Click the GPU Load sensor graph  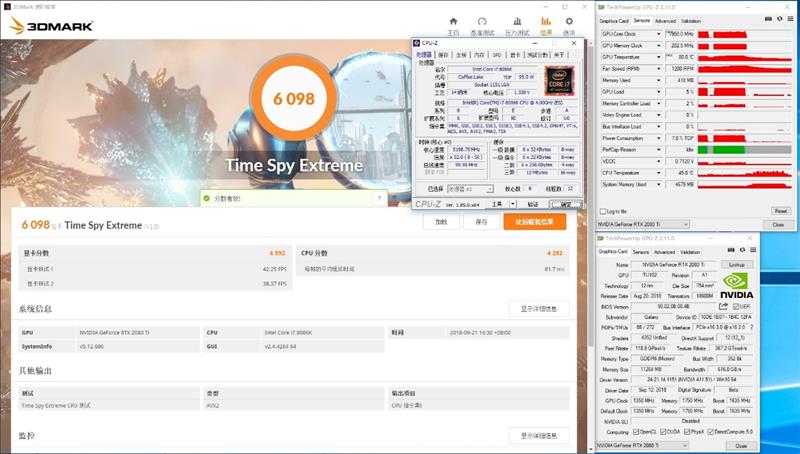(x=745, y=92)
